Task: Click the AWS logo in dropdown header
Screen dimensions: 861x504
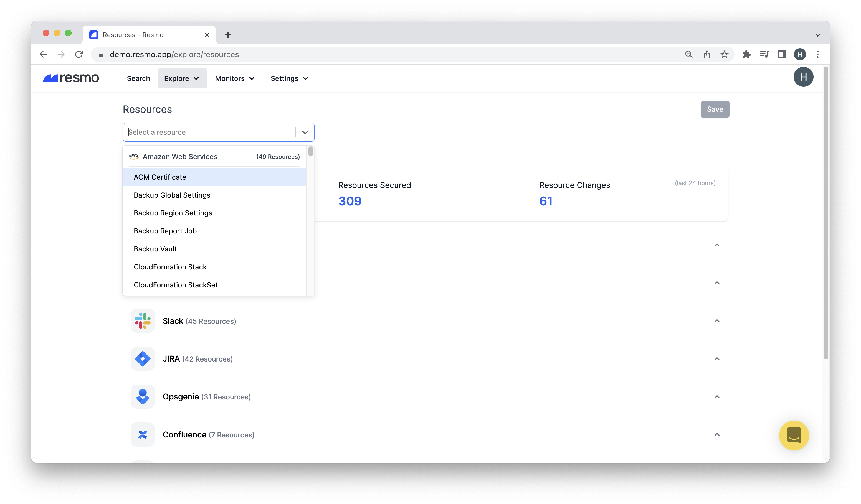Action: 134,156
